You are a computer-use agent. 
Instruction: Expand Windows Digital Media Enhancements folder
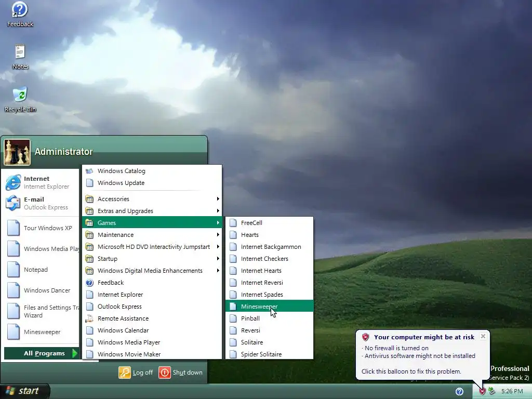click(x=152, y=270)
